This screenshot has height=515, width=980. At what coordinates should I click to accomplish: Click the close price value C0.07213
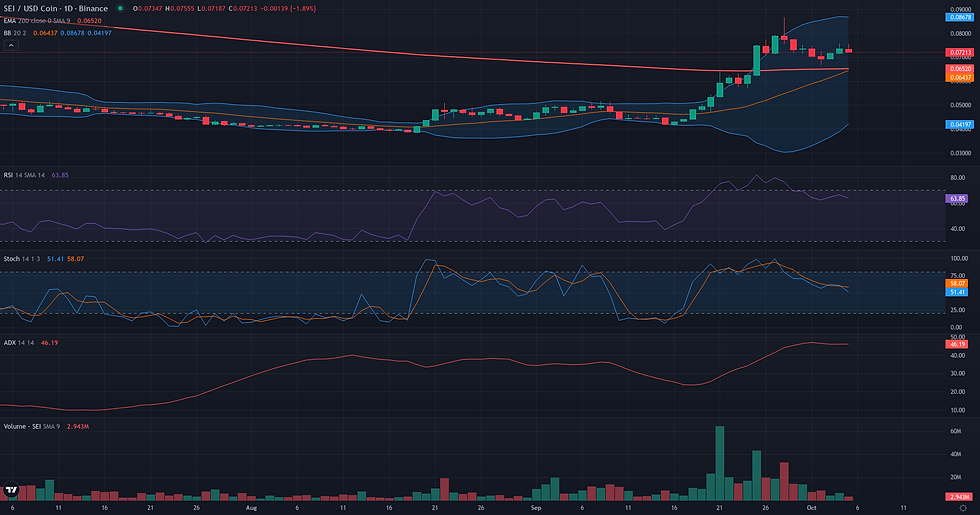(243, 9)
